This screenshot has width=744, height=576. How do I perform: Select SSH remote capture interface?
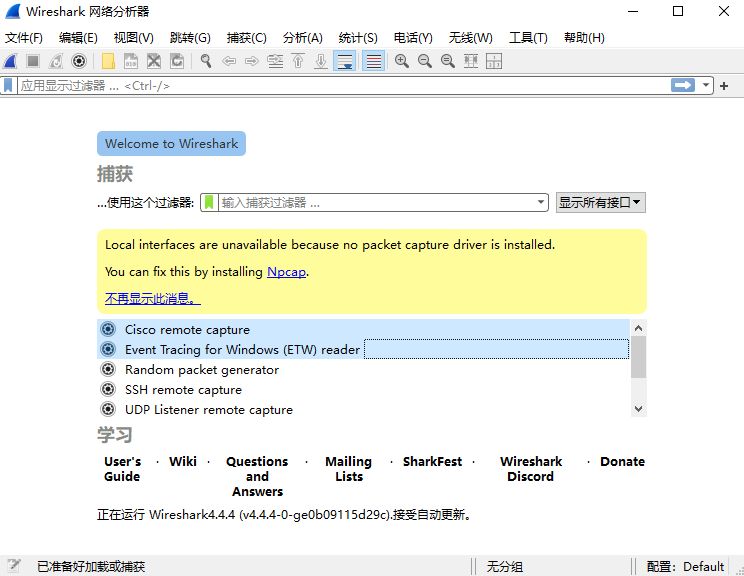pyautogui.click(x=183, y=390)
